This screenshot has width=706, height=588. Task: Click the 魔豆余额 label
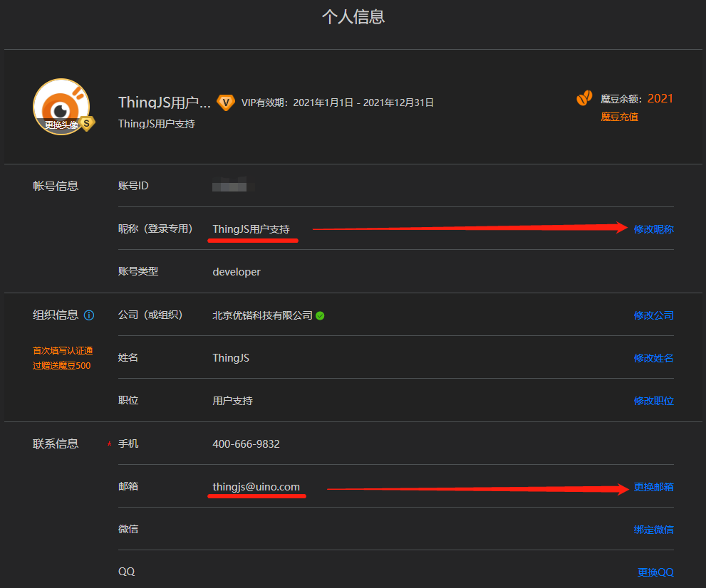point(621,99)
